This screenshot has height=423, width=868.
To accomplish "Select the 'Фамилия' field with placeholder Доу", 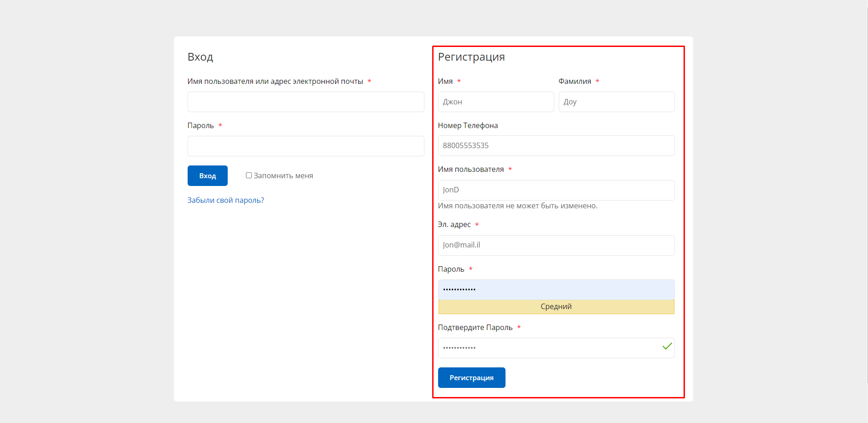I will coord(616,102).
